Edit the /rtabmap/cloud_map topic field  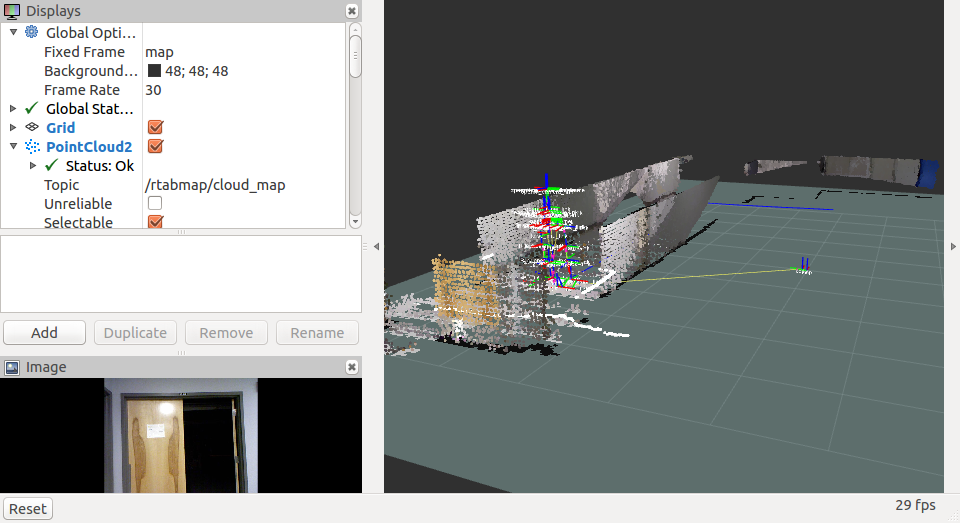coord(215,185)
